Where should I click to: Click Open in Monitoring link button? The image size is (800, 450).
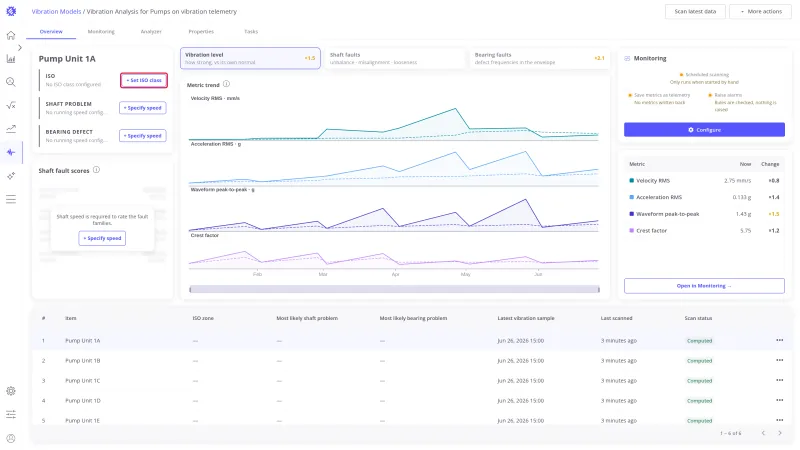point(704,286)
